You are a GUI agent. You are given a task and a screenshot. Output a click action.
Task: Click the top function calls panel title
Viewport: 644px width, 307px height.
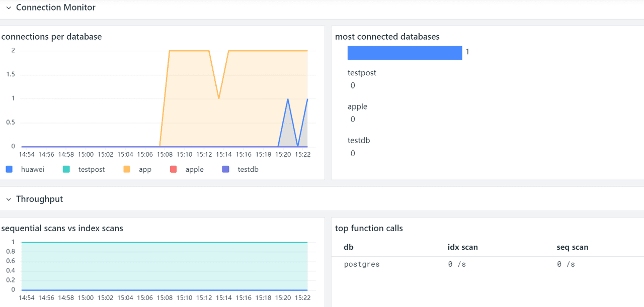click(x=369, y=229)
